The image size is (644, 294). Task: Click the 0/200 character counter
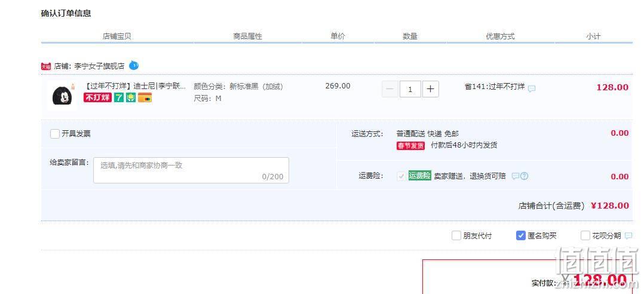(x=272, y=176)
